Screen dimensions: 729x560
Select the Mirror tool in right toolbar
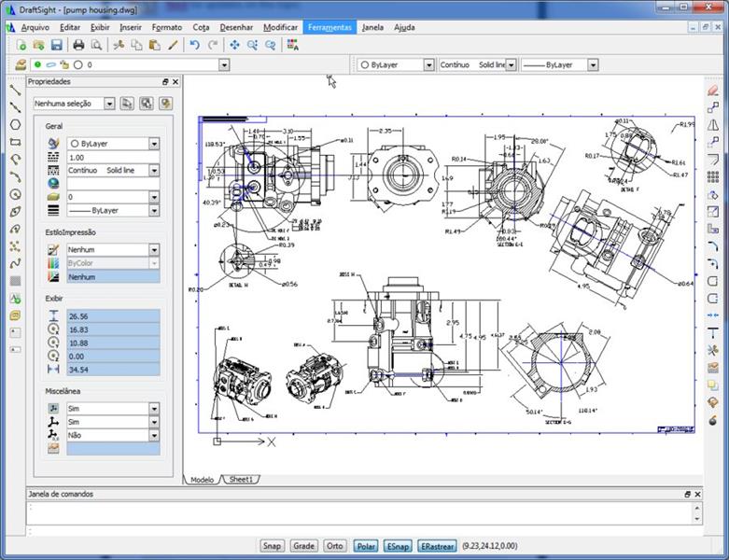click(x=713, y=125)
